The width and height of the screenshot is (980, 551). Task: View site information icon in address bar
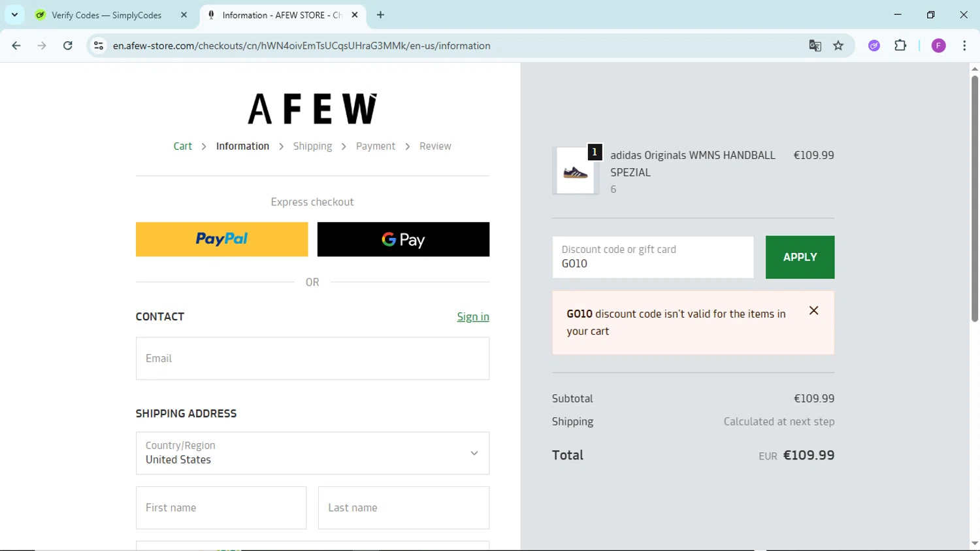click(99, 46)
